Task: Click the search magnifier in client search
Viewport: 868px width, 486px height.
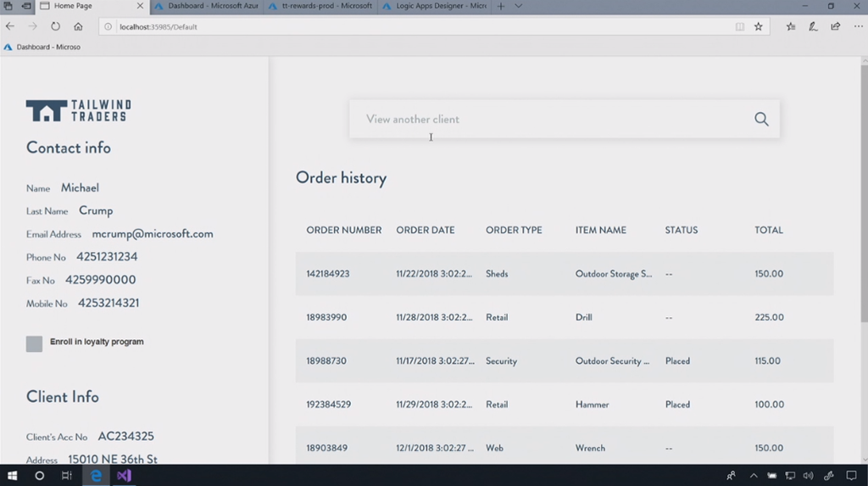Action: click(x=762, y=119)
